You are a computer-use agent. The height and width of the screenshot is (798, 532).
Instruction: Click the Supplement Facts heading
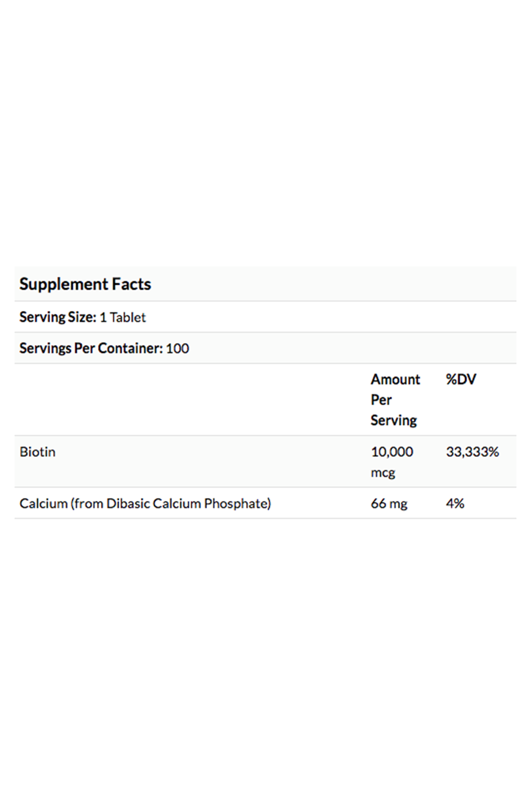pyautogui.click(x=85, y=284)
